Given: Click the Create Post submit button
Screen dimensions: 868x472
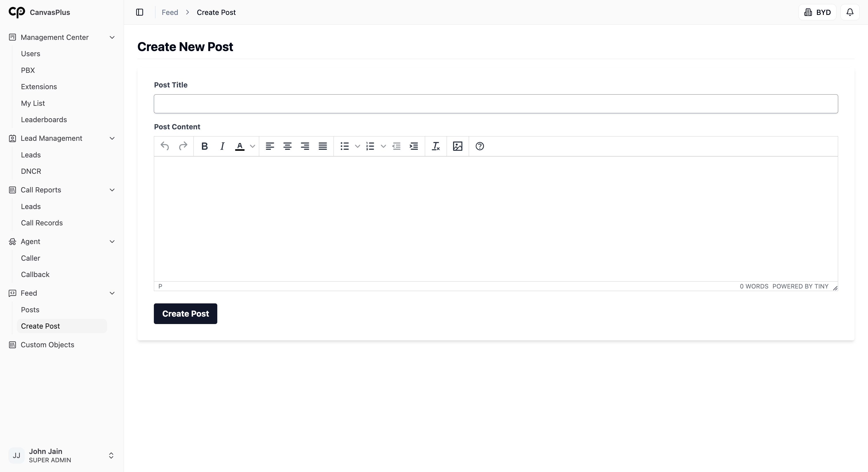Looking at the screenshot, I should tap(185, 314).
